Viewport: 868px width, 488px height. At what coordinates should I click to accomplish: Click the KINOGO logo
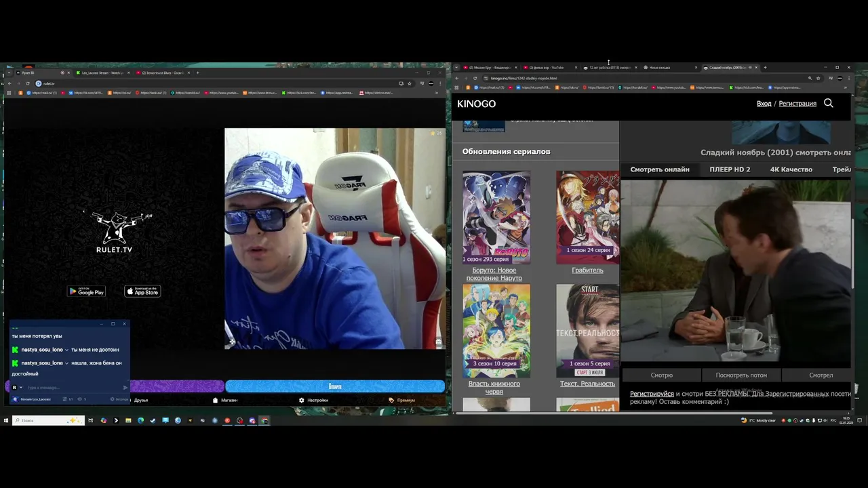[476, 104]
